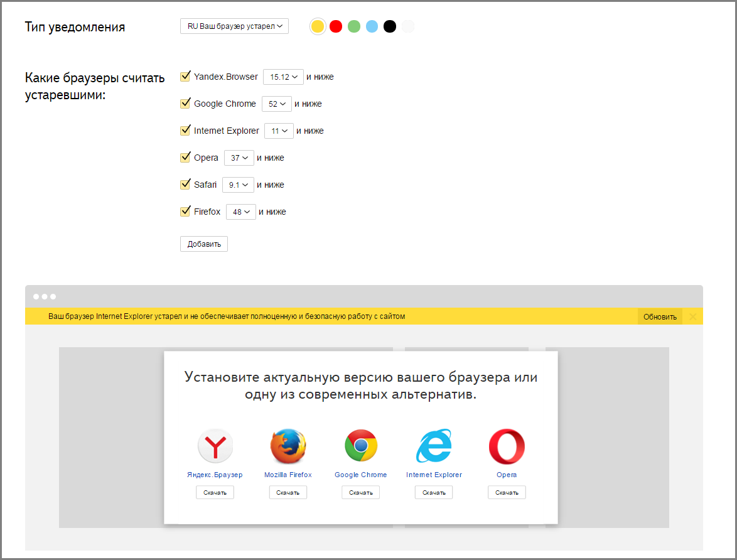Click the Google Chrome logo icon
737x560 pixels.
pyautogui.click(x=361, y=446)
